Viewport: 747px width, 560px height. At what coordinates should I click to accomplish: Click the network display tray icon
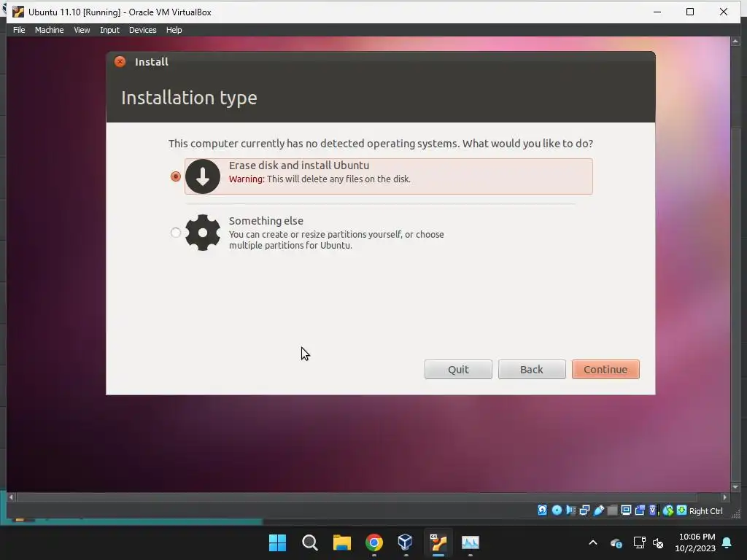pyautogui.click(x=639, y=542)
